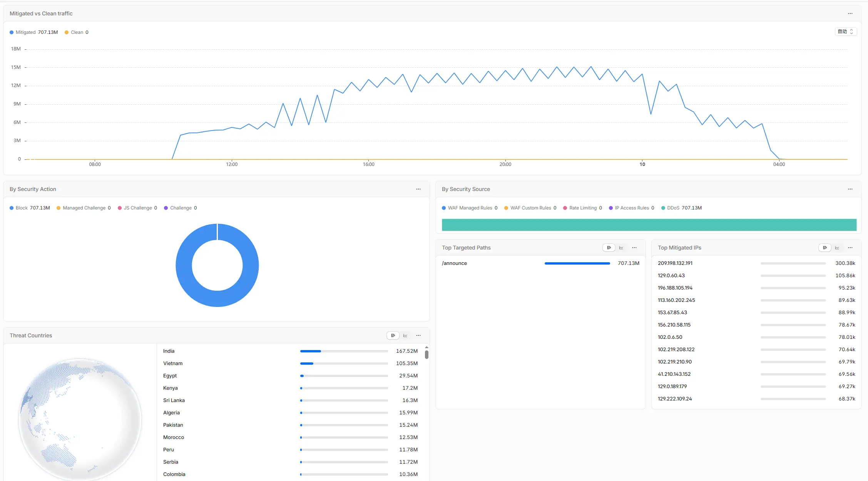The height and width of the screenshot is (481, 868).
Task: Click the India row progress bar
Action: (344, 351)
